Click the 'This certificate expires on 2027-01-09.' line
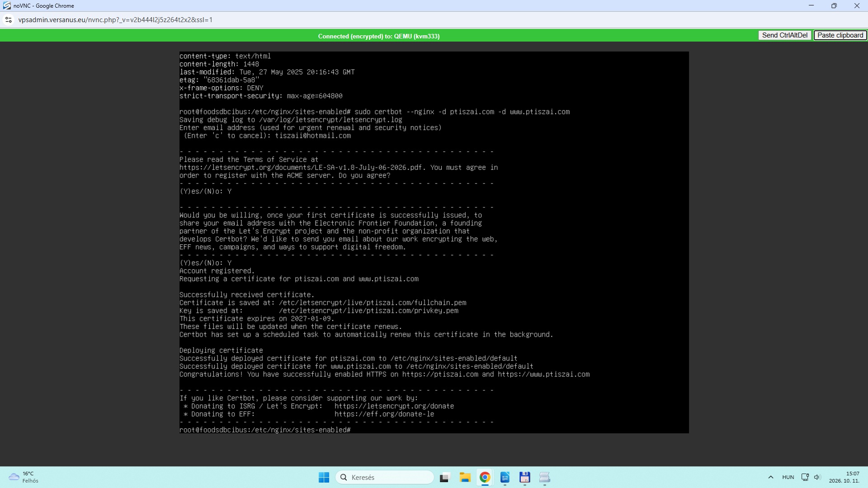The height and width of the screenshot is (488, 868). coord(257,319)
